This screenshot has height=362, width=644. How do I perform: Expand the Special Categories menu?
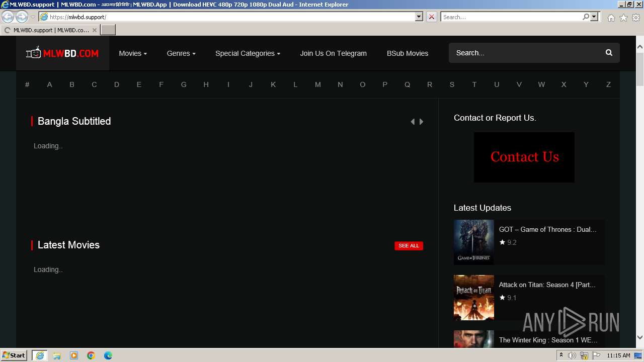pos(248,53)
